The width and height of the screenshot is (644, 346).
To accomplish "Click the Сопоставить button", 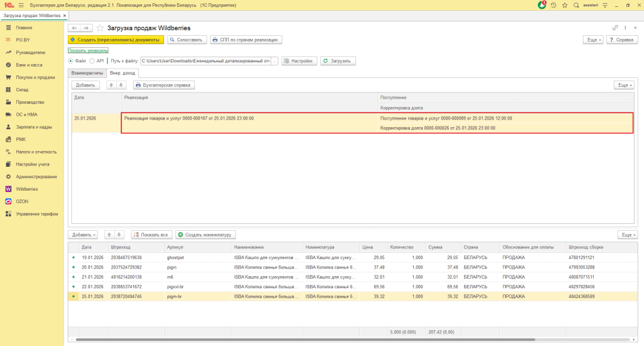I will click(187, 40).
